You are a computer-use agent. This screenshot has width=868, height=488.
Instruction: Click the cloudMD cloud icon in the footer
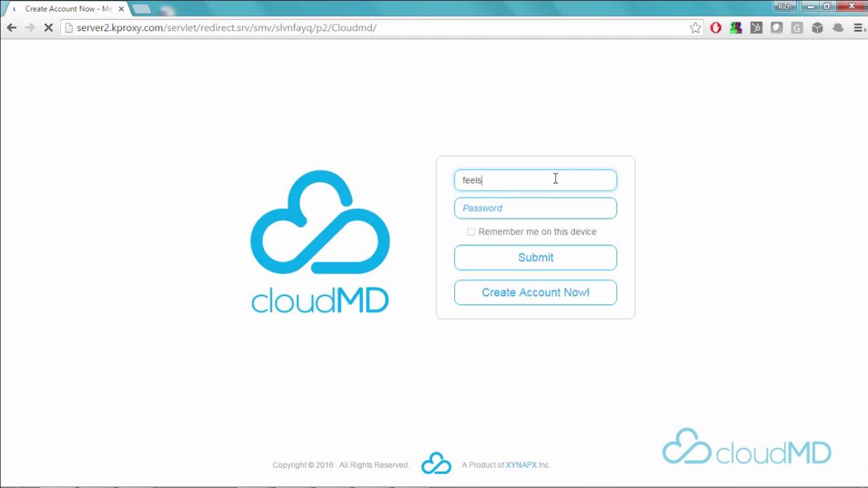coord(436,464)
